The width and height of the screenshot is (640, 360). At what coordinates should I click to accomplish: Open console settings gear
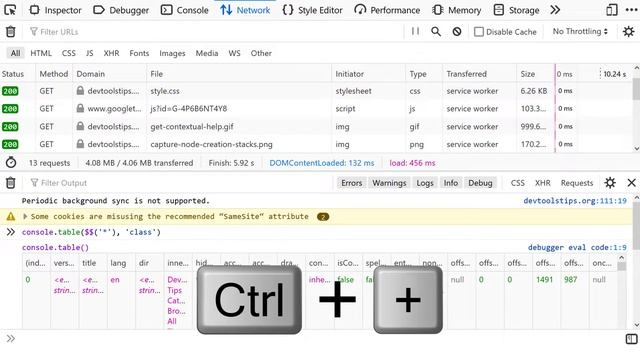pos(610,182)
